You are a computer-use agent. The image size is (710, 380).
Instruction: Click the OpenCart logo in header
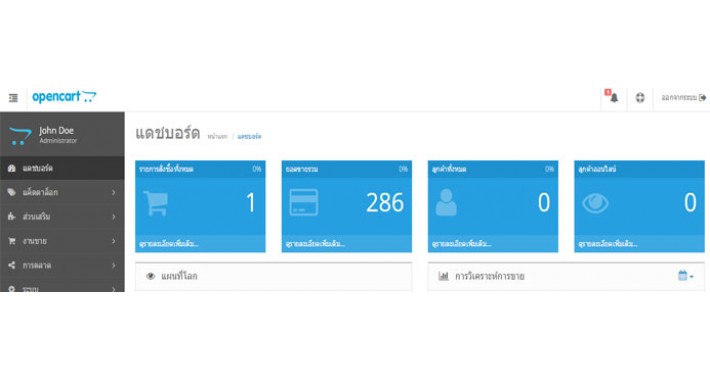coord(64,96)
